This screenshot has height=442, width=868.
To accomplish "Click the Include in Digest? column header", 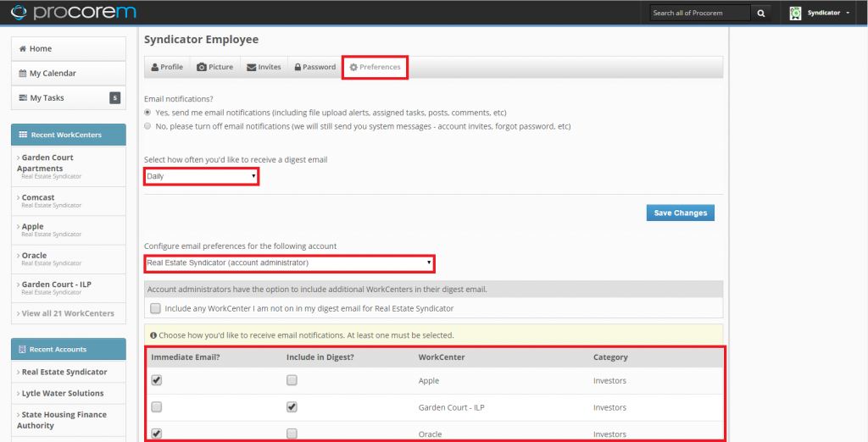I will point(320,357).
